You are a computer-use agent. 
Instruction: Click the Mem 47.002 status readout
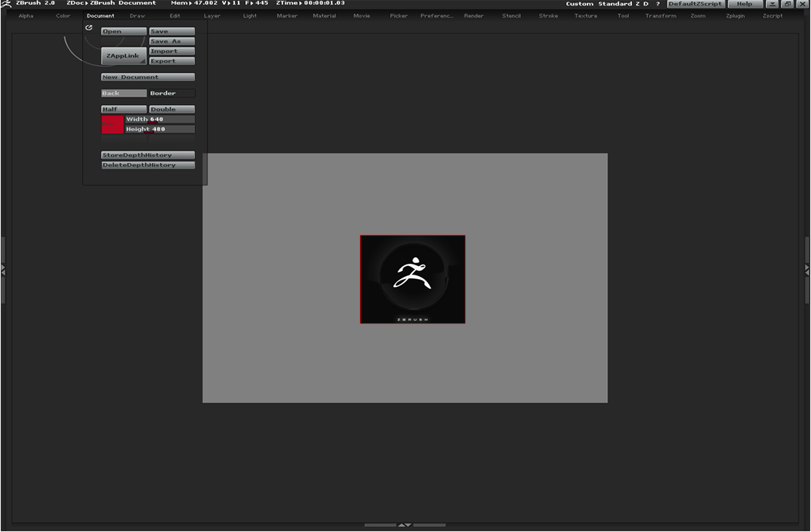pos(194,3)
